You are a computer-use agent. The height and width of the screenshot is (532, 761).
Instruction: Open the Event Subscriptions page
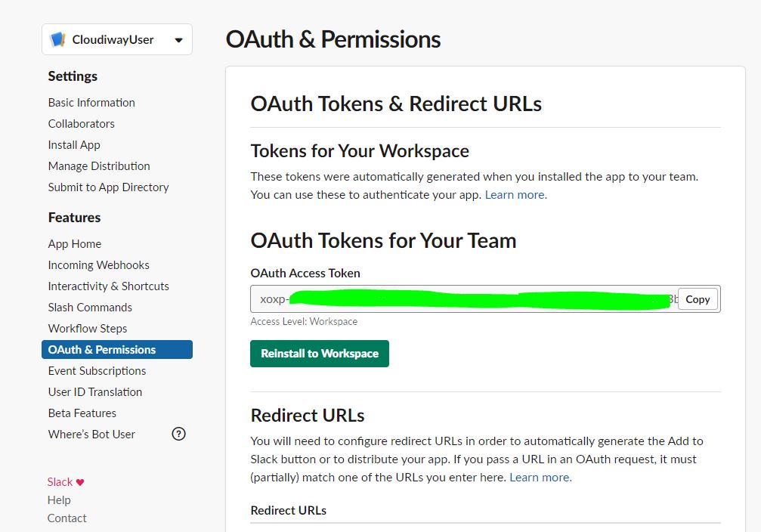pos(97,370)
